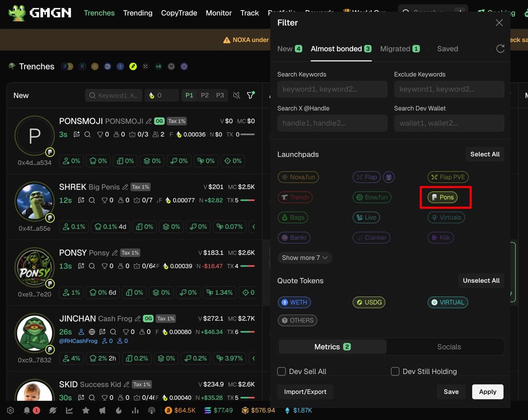
Task: Toggle the Bankr launchpad filter
Action: coord(294,238)
